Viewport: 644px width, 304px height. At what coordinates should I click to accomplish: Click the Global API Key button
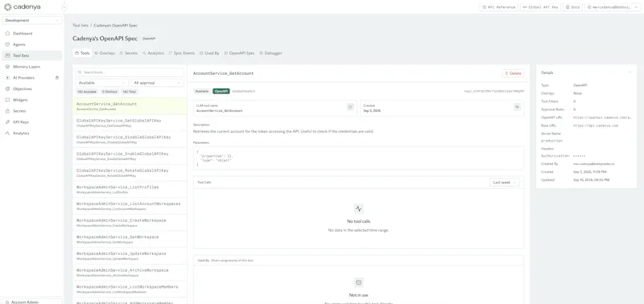point(540,7)
